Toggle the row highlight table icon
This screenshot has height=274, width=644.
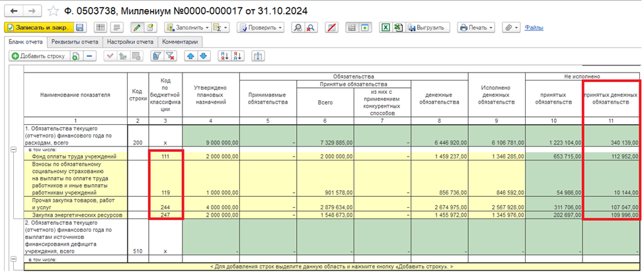(352, 28)
